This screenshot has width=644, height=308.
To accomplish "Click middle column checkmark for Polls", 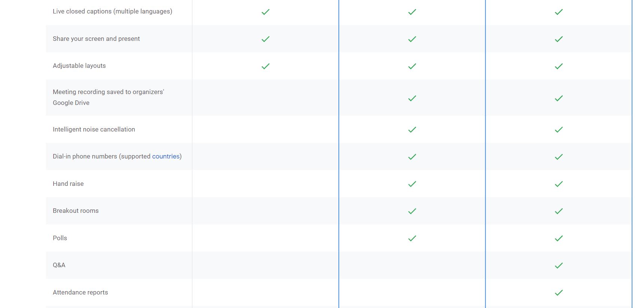I will [412, 238].
